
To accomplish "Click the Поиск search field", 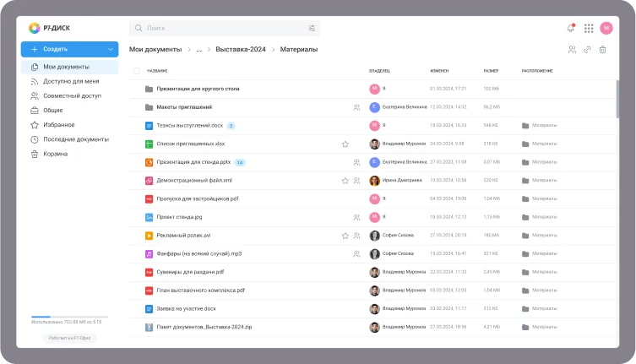I will 220,28.
